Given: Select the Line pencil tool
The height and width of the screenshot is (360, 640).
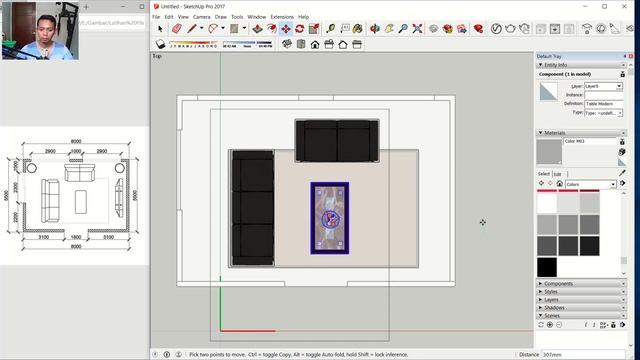Looking at the screenshot, I should pyautogui.click(x=191, y=29).
